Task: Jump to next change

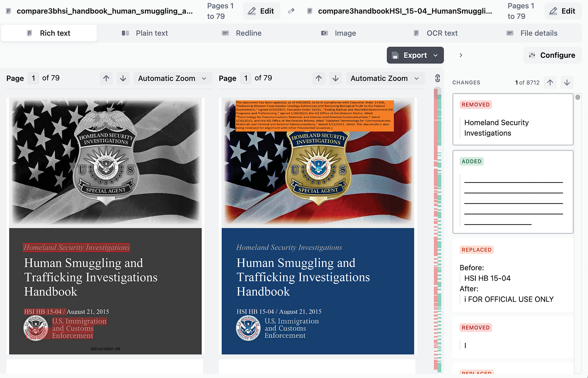Action: pos(567,82)
